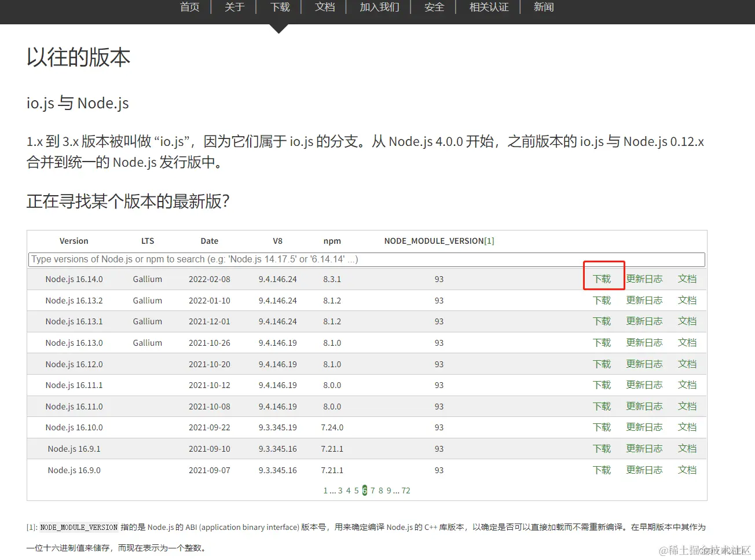The width and height of the screenshot is (755, 560).
Task: Open the 新闻 nav item
Action: tap(544, 7)
